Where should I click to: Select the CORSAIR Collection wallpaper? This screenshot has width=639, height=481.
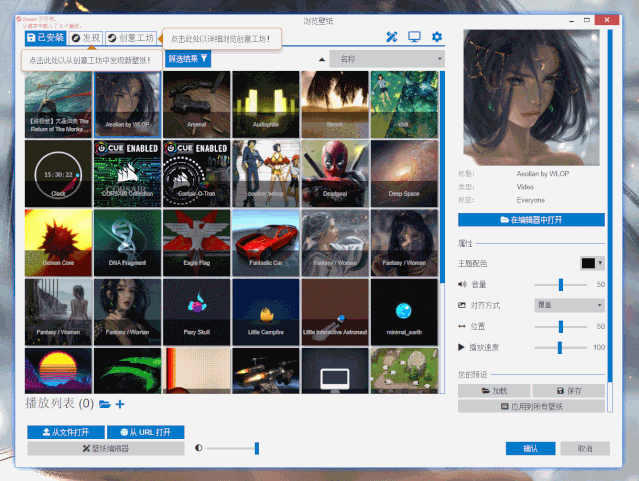[x=128, y=174]
